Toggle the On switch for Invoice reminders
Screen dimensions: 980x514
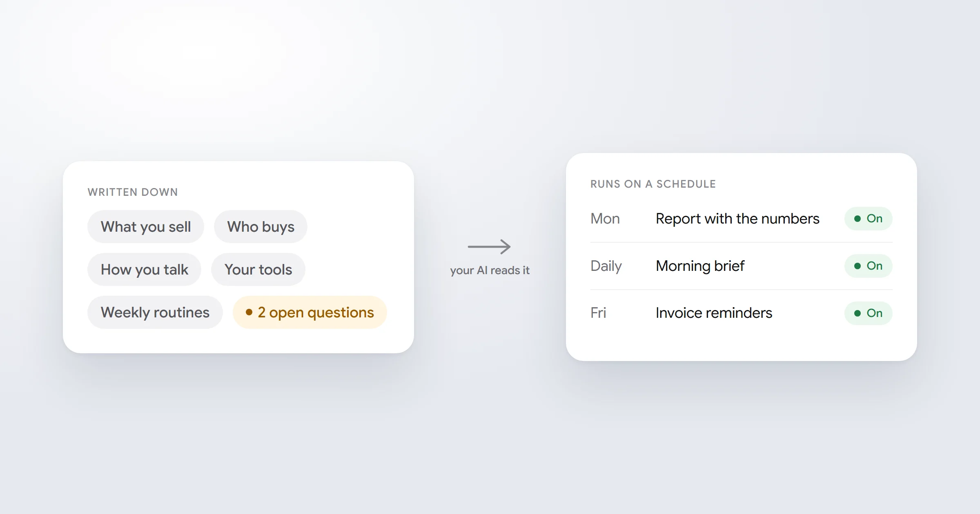(x=868, y=313)
